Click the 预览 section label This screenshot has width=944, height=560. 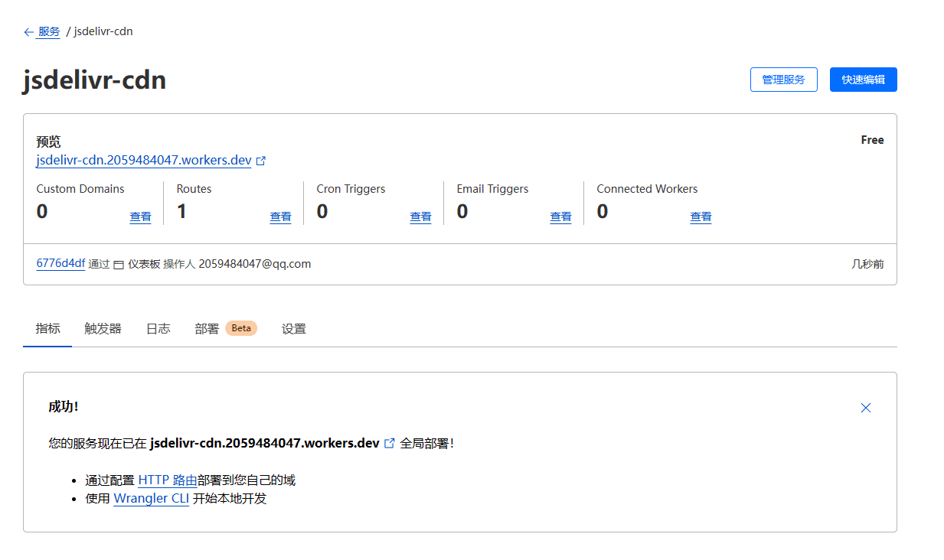48,142
